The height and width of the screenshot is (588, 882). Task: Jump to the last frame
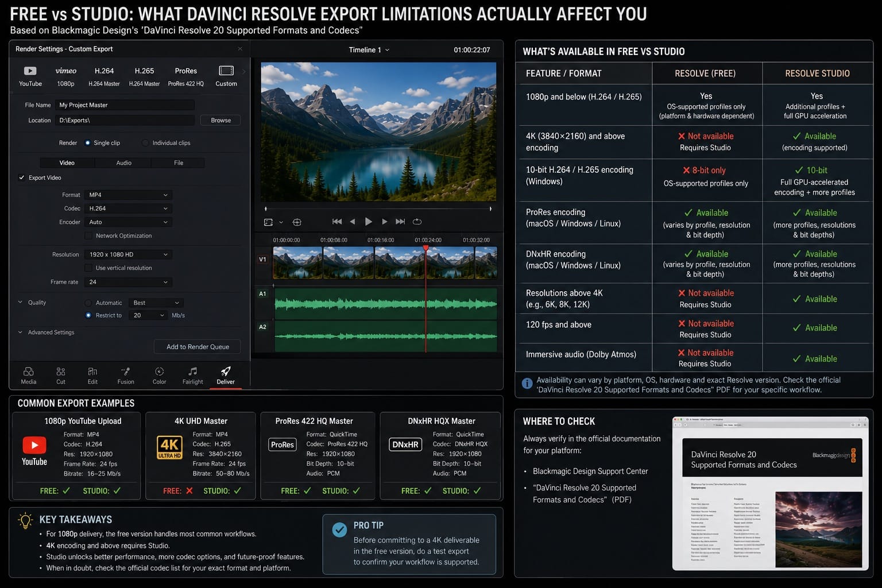400,222
